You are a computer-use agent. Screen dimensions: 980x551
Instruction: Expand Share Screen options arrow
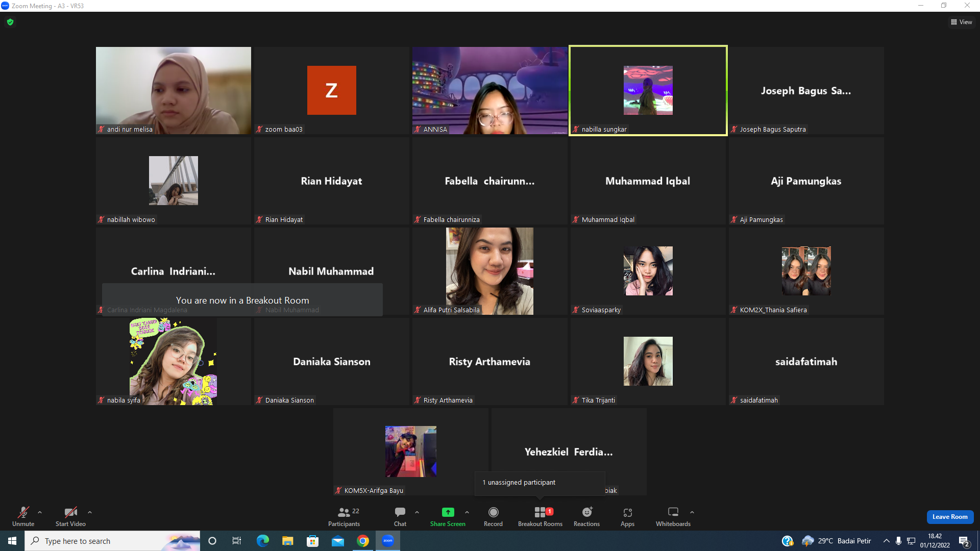tap(467, 512)
